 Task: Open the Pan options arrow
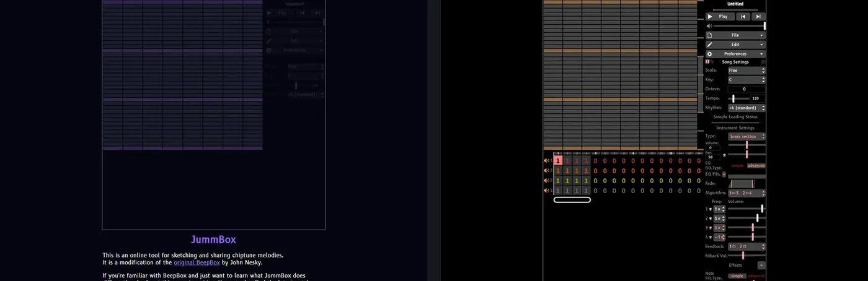[724, 155]
